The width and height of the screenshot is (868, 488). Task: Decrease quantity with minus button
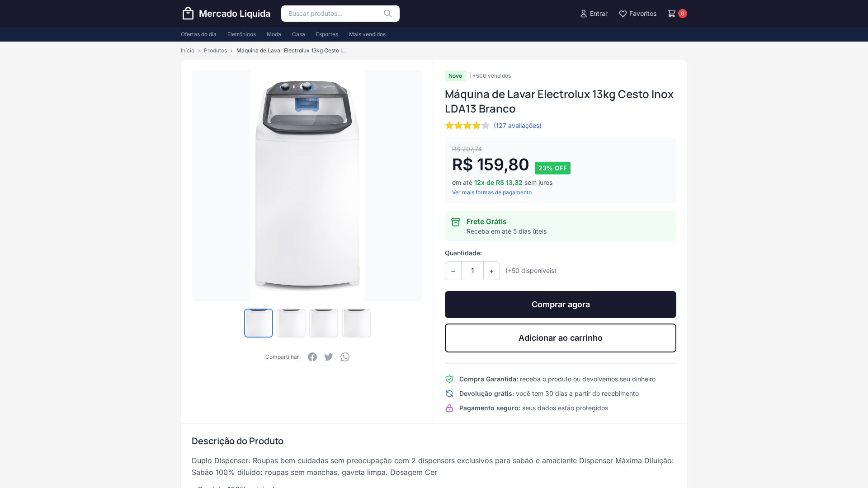(453, 271)
